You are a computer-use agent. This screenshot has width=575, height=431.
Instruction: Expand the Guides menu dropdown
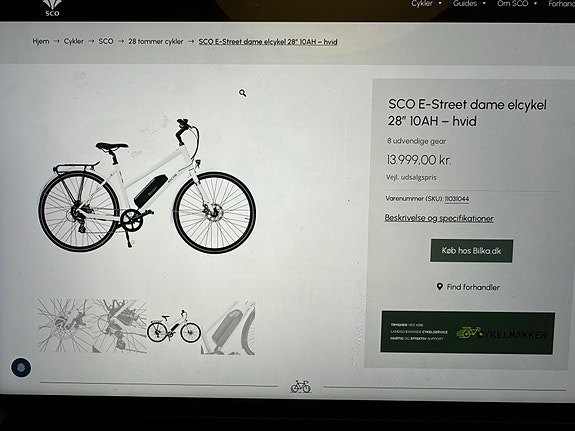469,4
